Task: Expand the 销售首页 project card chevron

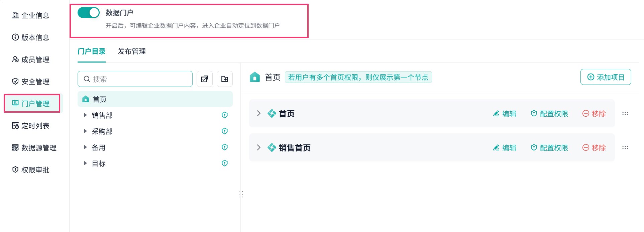Action: (258, 147)
